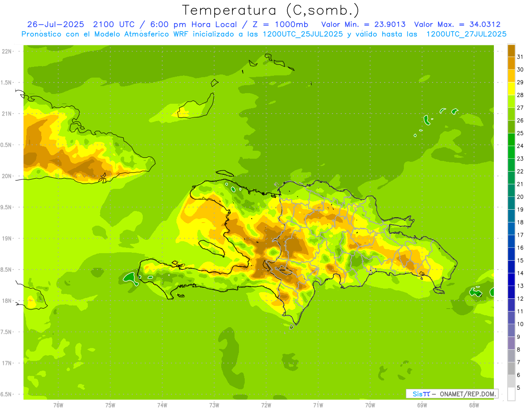
Task: Click the init time '1200UTC_25JUL2025'
Action: click(303, 34)
